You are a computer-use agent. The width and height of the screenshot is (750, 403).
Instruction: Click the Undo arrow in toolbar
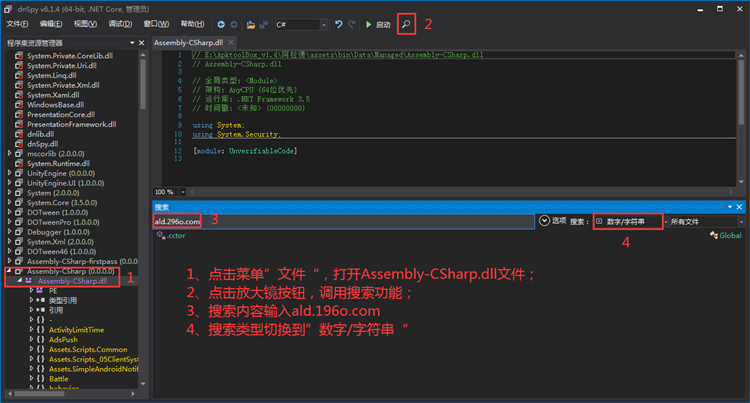pos(338,24)
